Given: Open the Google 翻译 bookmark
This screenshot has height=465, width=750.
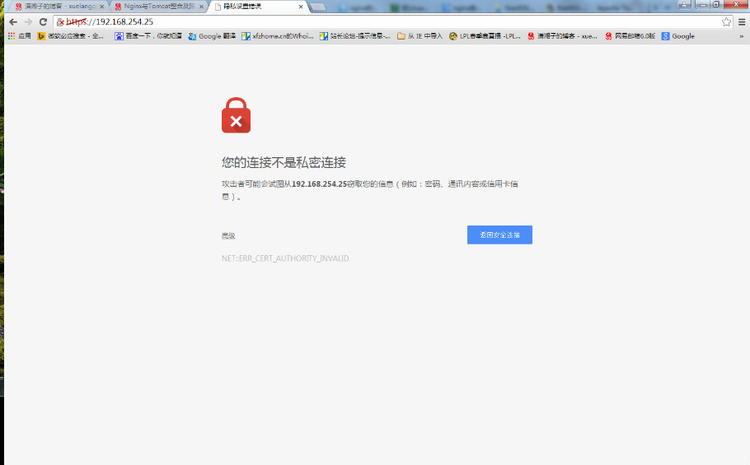Looking at the screenshot, I should [x=212, y=36].
